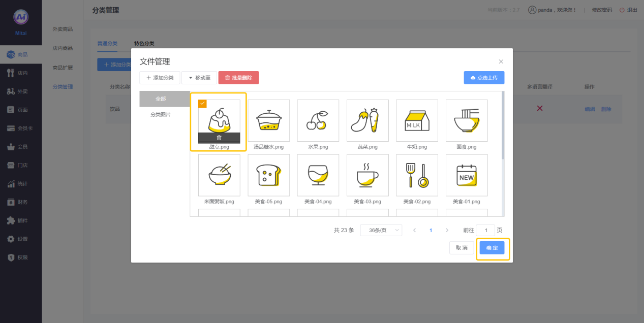Open the 移动至 dropdown
This screenshot has height=323, width=644.
199,78
